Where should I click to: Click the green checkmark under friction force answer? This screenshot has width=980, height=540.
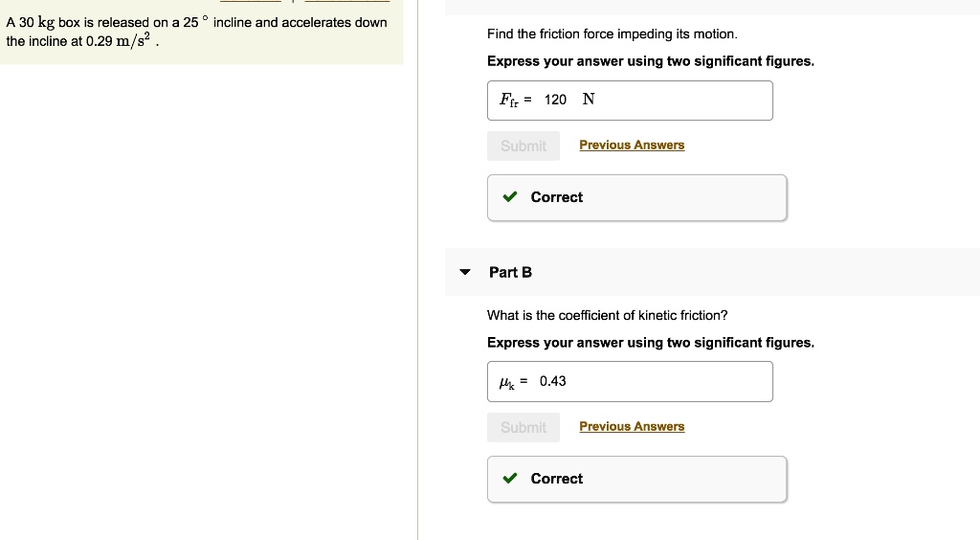(x=511, y=197)
